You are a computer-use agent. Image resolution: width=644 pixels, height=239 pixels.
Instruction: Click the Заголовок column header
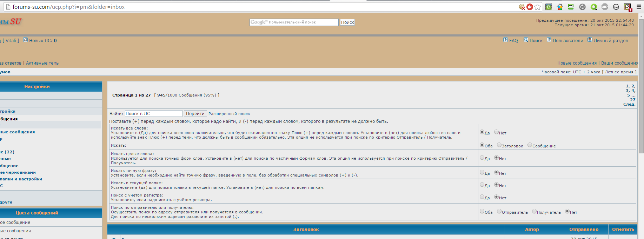pyautogui.click(x=306, y=229)
